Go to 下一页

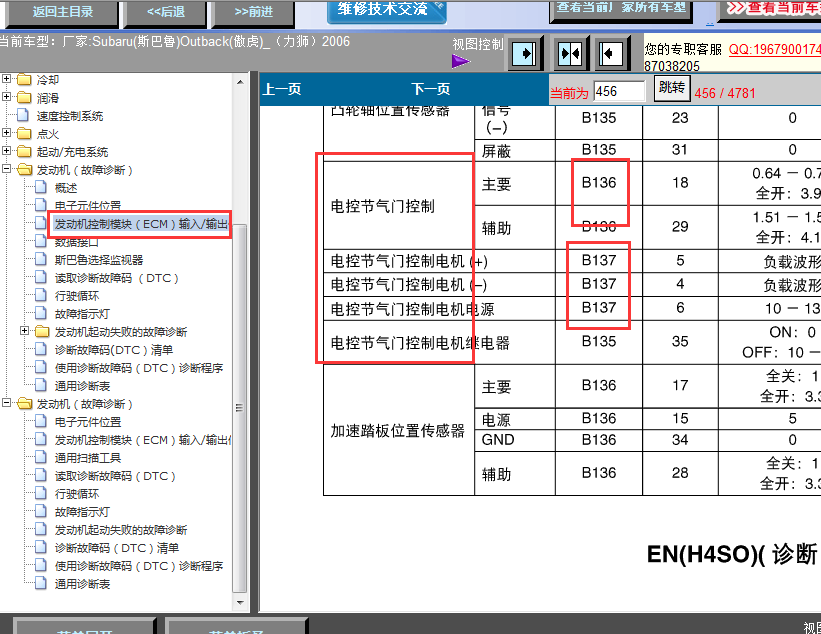pos(431,89)
